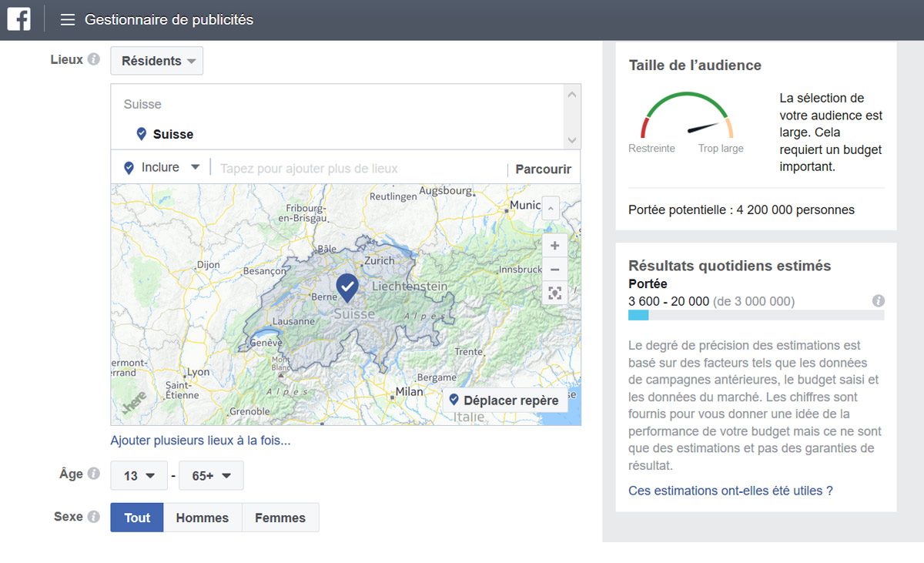This screenshot has height=563, width=924.
Task: Click Lausanne label on the map
Action: (293, 321)
